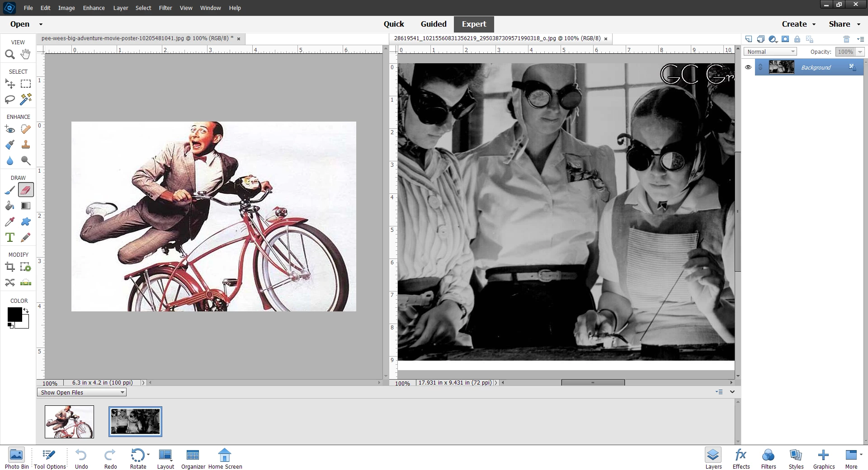This screenshot has height=470, width=868.
Task: Select the Brush tool
Action: pos(9,190)
